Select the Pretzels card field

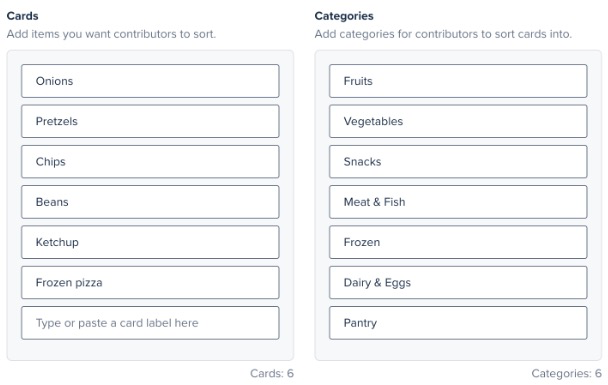(x=150, y=121)
